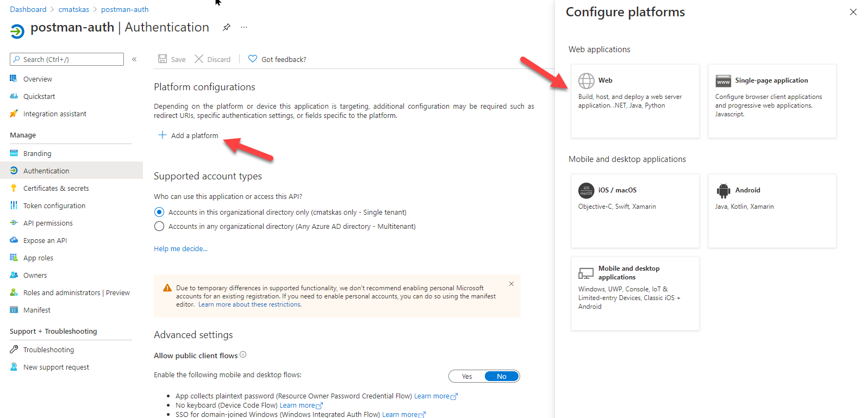Close the Configure platforms panel

pyautogui.click(x=853, y=12)
